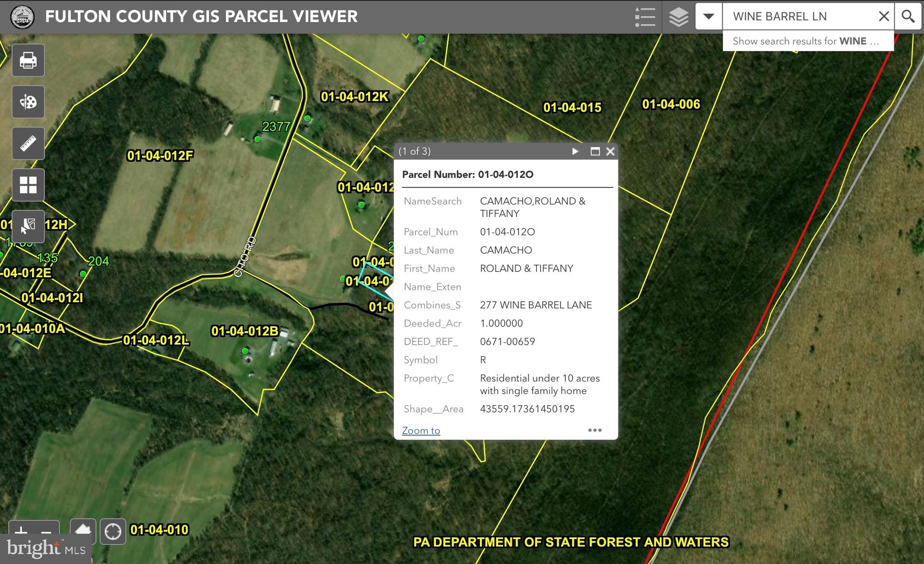The width and height of the screenshot is (924, 564).
Task: Click the magnifier search button
Action: pyautogui.click(x=908, y=17)
